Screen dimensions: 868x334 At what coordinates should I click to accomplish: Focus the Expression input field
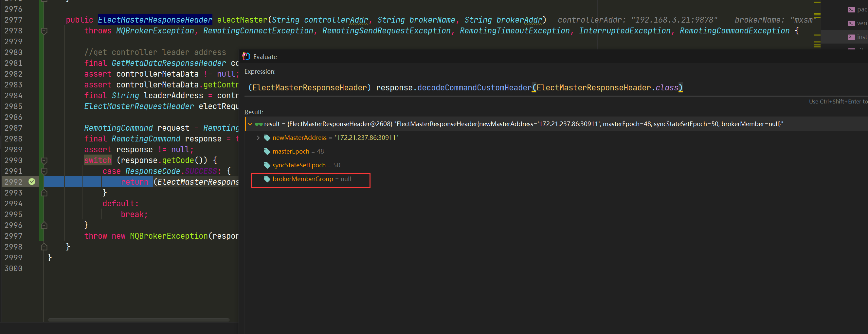tap(556, 88)
